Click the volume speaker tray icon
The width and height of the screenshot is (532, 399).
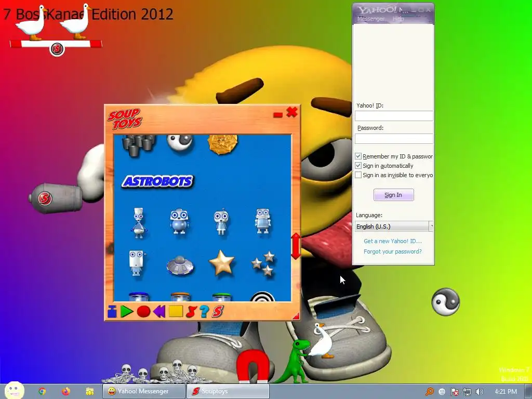click(479, 392)
